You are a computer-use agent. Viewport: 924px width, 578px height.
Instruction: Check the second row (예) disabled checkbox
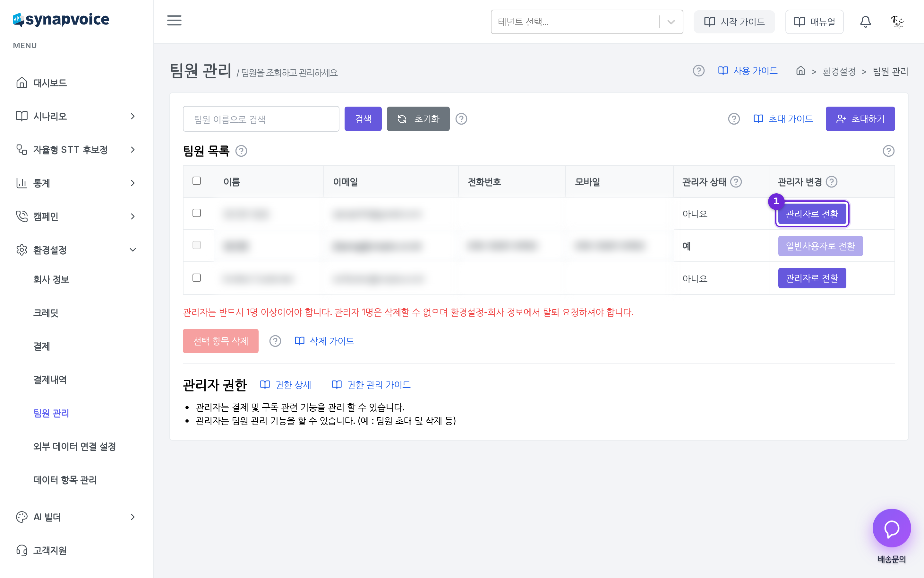[x=197, y=245]
